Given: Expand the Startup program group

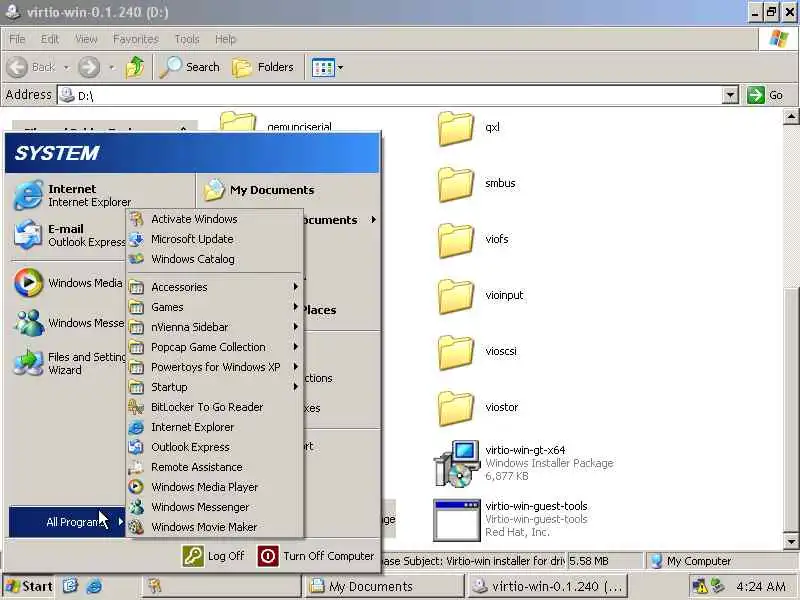Looking at the screenshot, I should coord(214,387).
